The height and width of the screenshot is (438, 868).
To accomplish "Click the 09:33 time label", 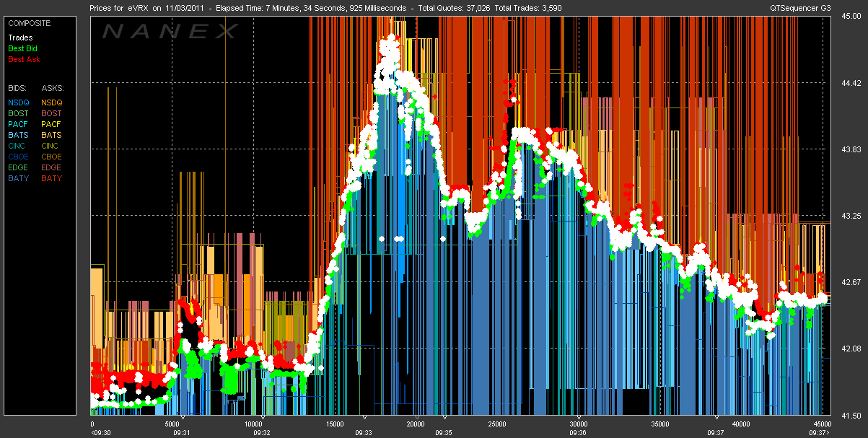I will point(364,432).
